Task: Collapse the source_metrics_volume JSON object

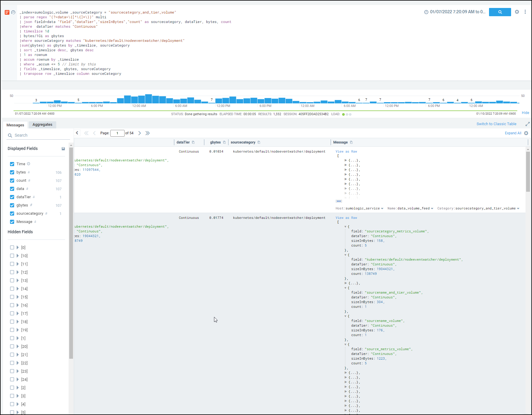Action: (x=346, y=344)
